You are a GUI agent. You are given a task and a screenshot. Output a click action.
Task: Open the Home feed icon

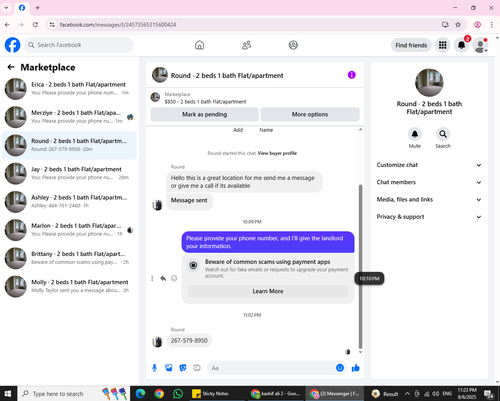pos(199,45)
